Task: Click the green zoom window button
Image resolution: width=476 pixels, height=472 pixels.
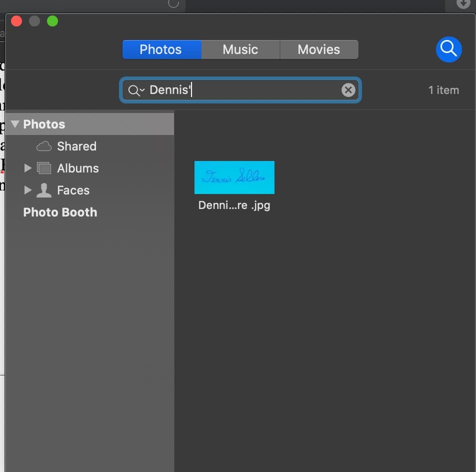Action: coord(52,21)
